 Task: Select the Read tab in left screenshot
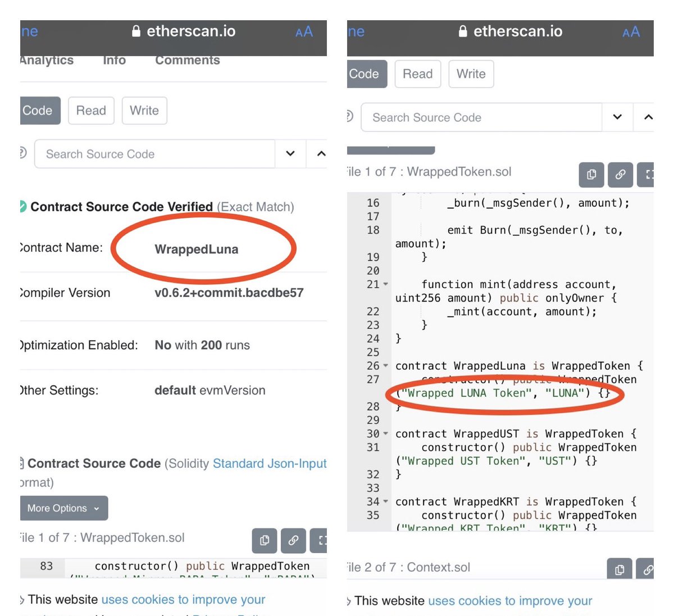click(x=91, y=111)
